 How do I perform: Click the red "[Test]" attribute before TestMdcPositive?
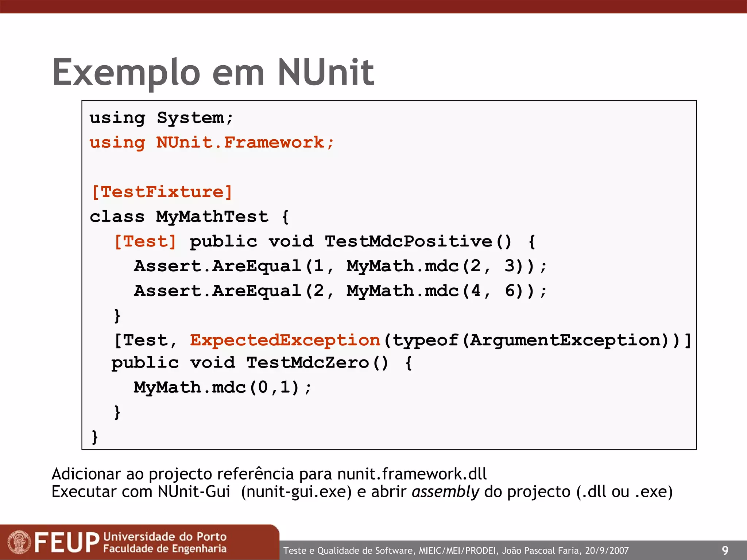click(145, 241)
